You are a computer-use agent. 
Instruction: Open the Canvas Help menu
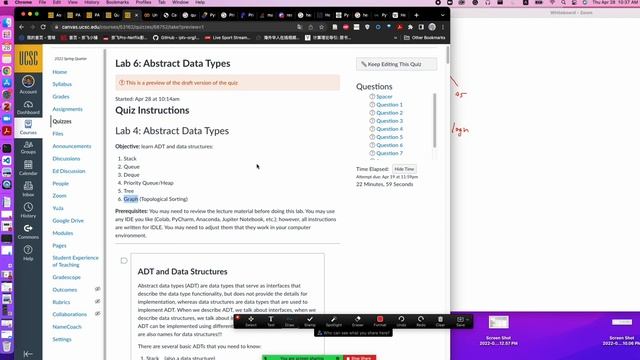[x=28, y=253]
